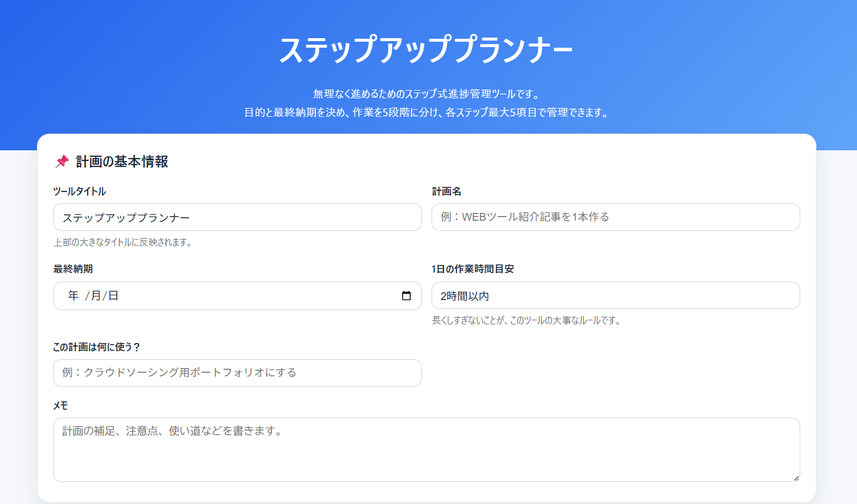This screenshot has height=504, width=857.
Task: Click the 最終納期 label
Action: click(73, 269)
